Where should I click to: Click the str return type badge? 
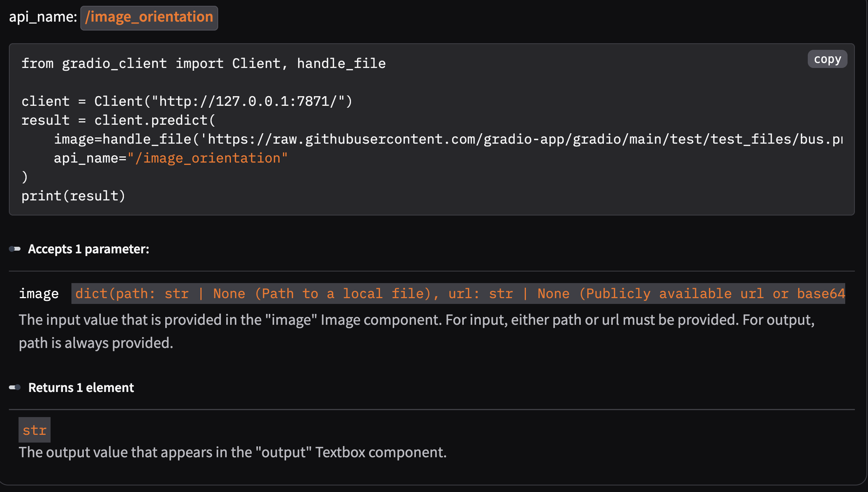[34, 430]
